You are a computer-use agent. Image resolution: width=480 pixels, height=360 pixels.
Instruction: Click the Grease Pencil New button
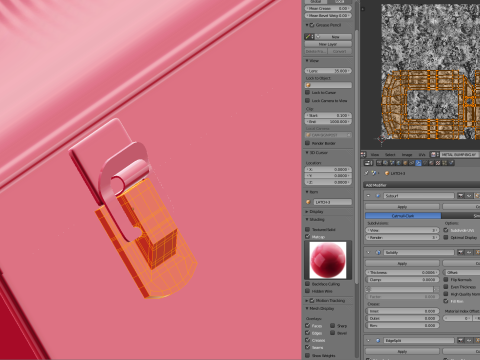(x=333, y=37)
